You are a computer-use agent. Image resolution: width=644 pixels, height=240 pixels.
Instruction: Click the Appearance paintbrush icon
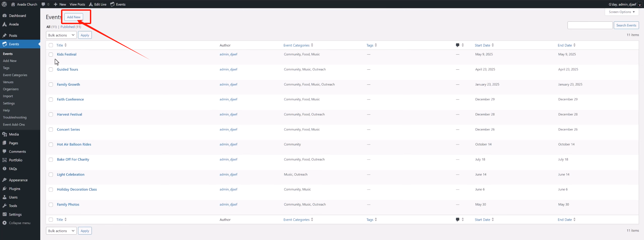click(x=4, y=180)
